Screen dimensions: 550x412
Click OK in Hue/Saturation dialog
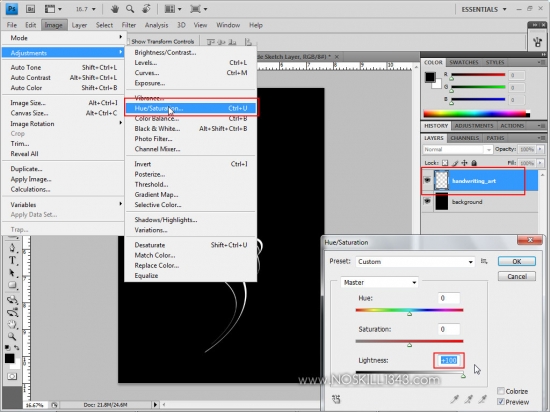tap(517, 261)
